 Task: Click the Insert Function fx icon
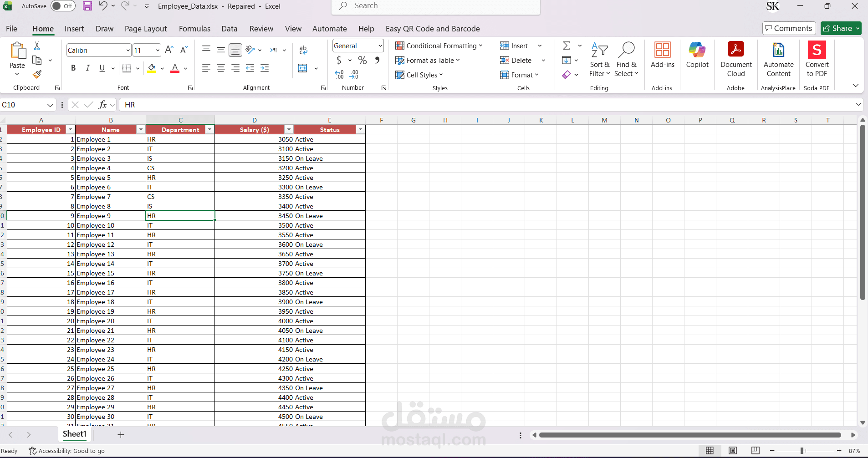[103, 105]
